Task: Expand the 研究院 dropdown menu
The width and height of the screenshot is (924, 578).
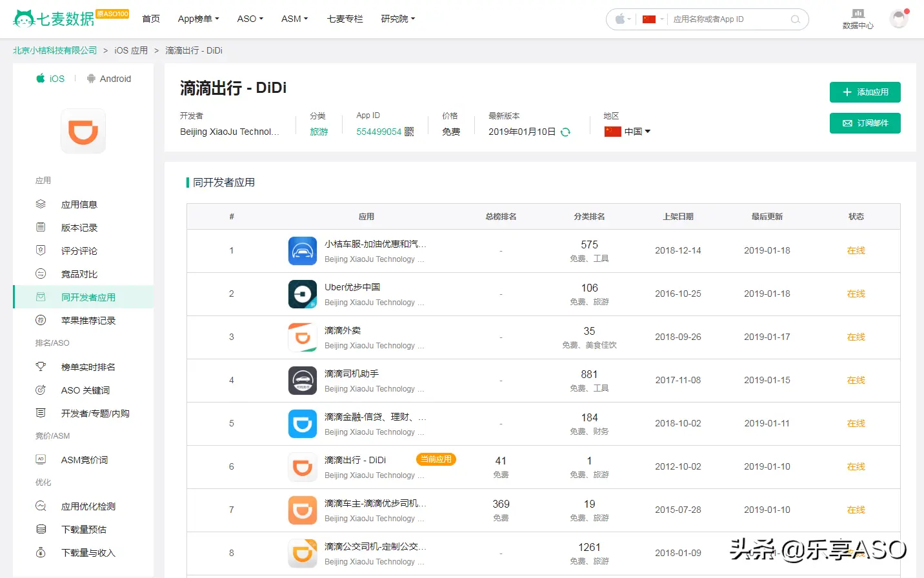Action: pyautogui.click(x=398, y=19)
